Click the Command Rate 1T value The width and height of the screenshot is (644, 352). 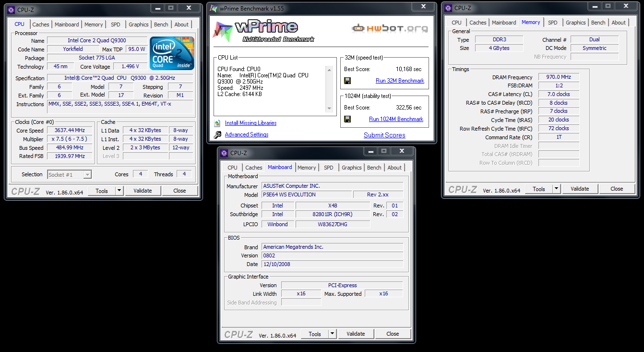point(559,137)
